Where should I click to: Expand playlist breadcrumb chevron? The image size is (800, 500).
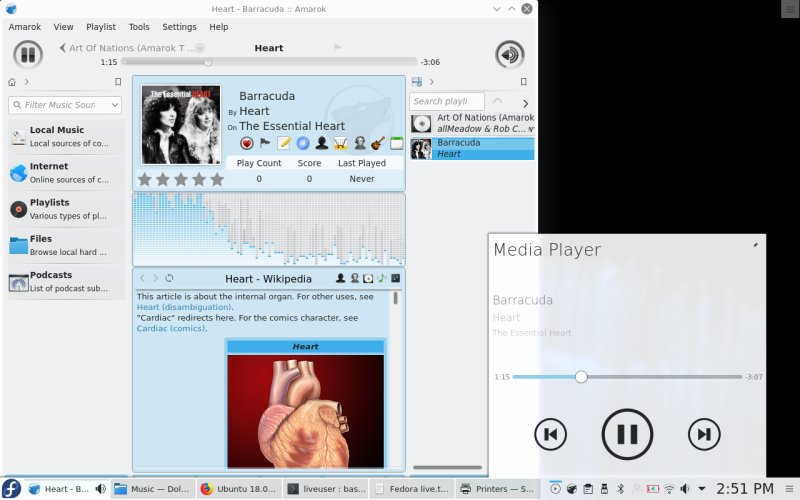coord(432,82)
